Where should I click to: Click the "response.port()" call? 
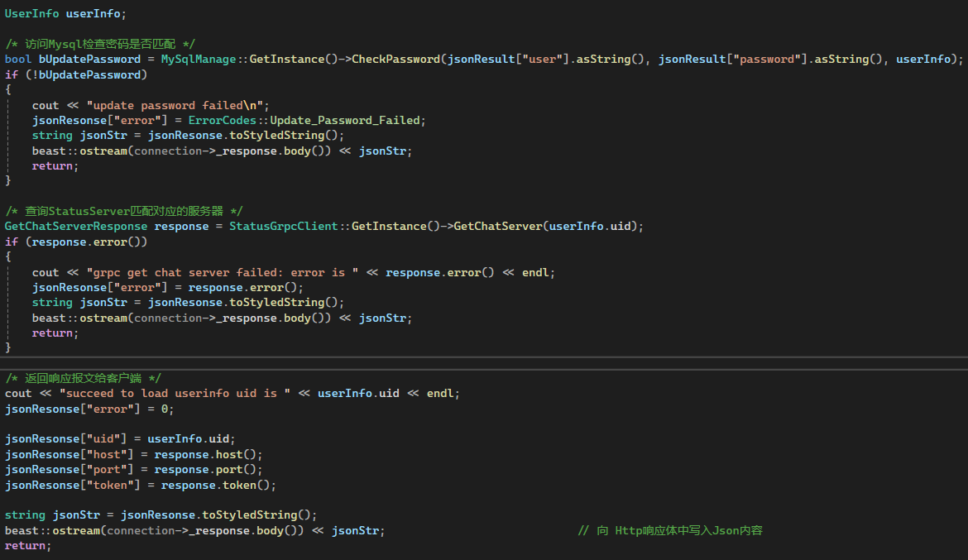click(x=205, y=470)
